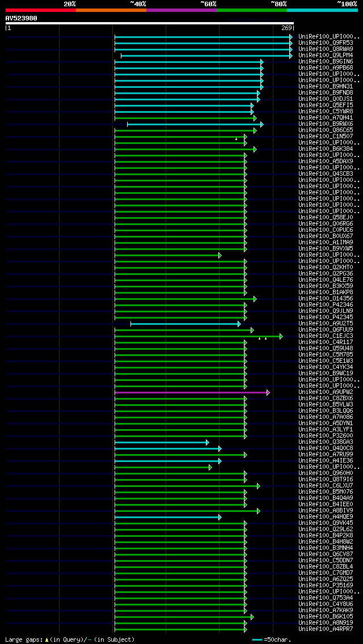Open hit UniRef100_C5M785

(x=326, y=355)
